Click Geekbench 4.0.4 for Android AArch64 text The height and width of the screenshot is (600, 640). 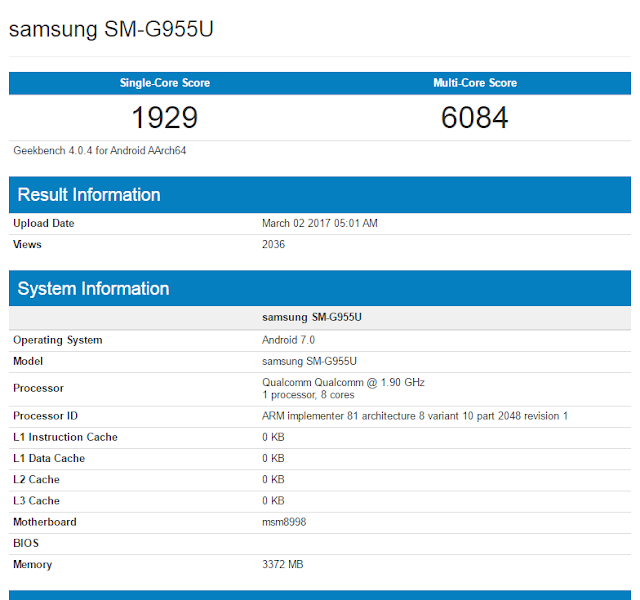click(100, 151)
